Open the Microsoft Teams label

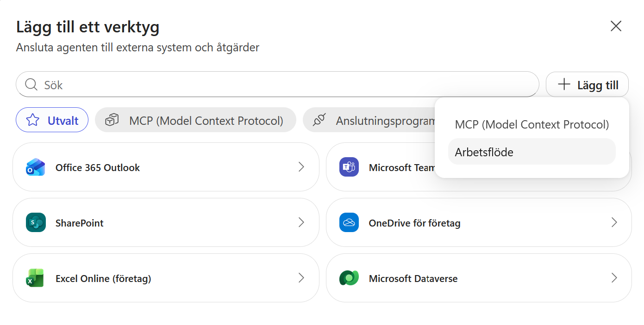point(402,168)
